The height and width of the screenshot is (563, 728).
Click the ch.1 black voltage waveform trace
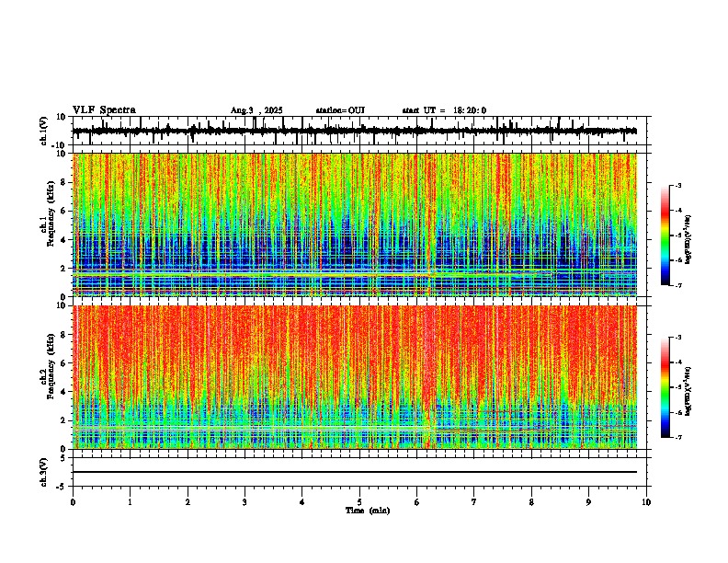tap(355, 131)
